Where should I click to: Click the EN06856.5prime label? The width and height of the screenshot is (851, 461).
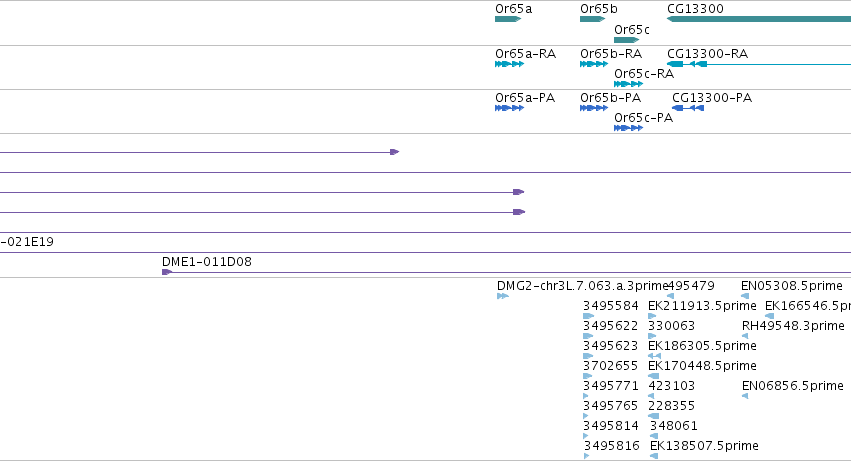793,386
